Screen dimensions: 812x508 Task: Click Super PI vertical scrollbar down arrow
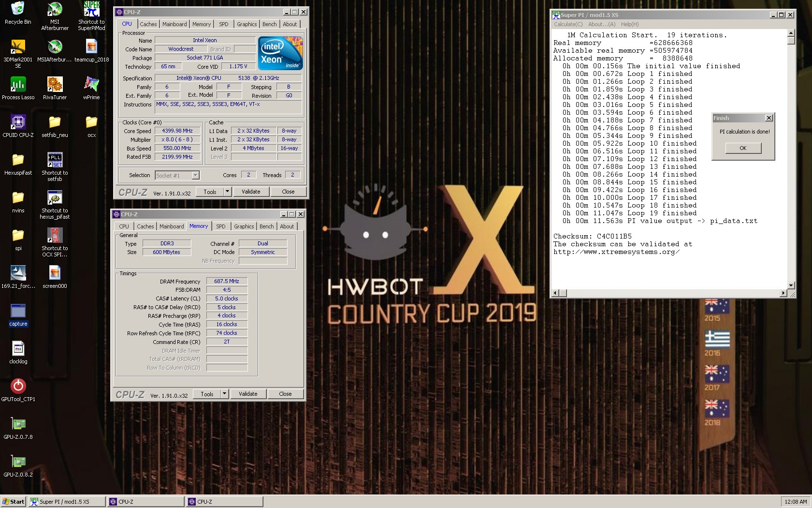791,285
